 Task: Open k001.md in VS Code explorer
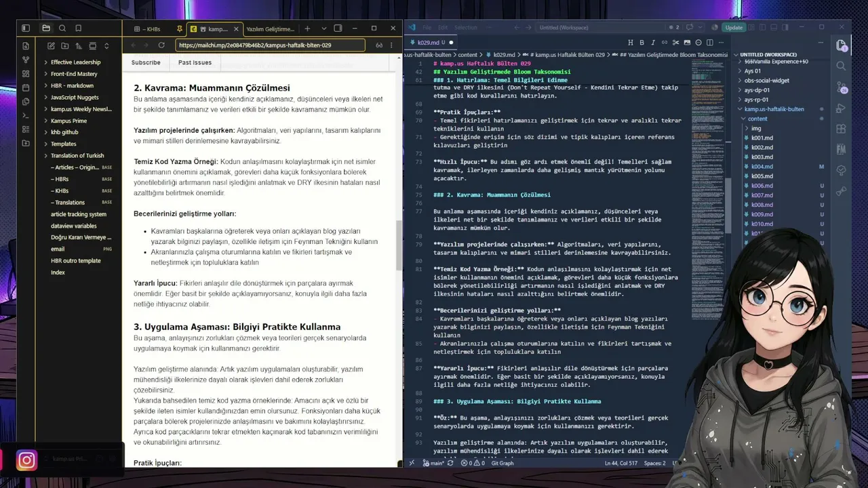[x=762, y=138]
